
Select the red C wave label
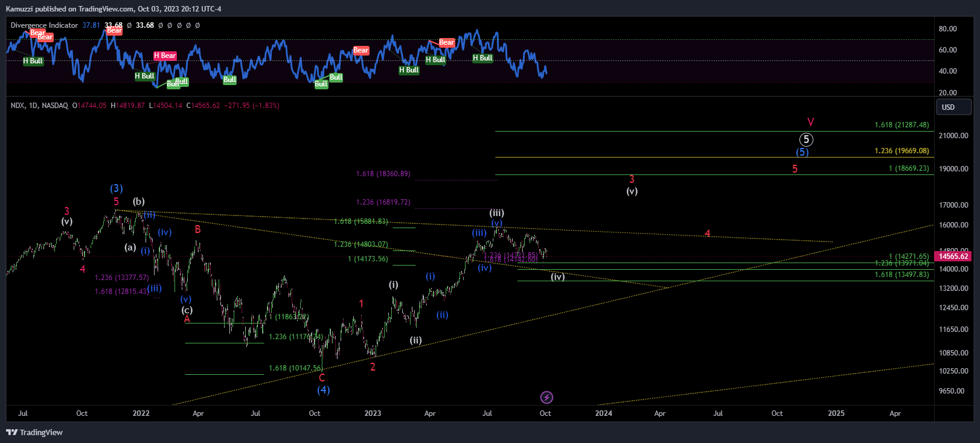322,378
